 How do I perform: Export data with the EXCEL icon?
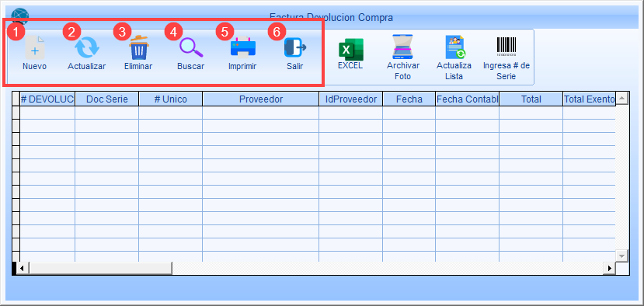click(351, 49)
